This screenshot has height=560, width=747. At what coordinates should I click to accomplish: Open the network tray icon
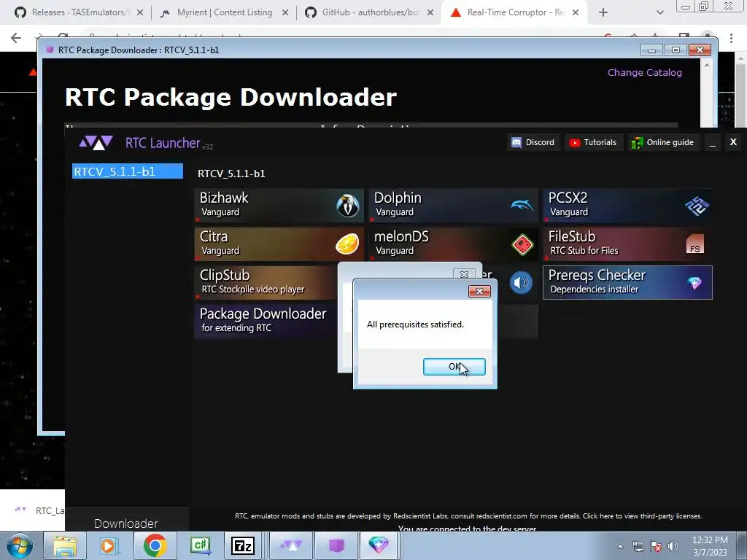pos(638,546)
